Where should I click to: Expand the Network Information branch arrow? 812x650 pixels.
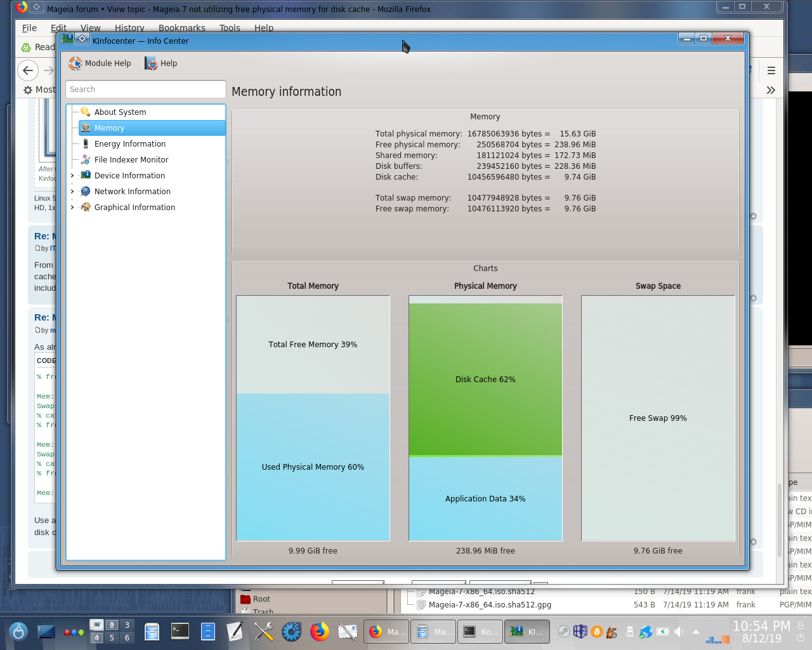72,192
